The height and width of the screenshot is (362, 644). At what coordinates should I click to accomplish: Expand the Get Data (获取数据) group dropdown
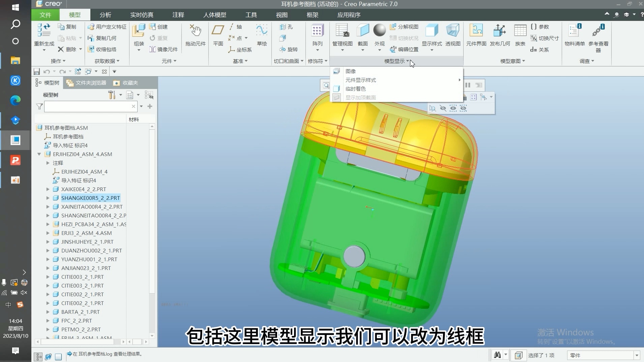107,61
